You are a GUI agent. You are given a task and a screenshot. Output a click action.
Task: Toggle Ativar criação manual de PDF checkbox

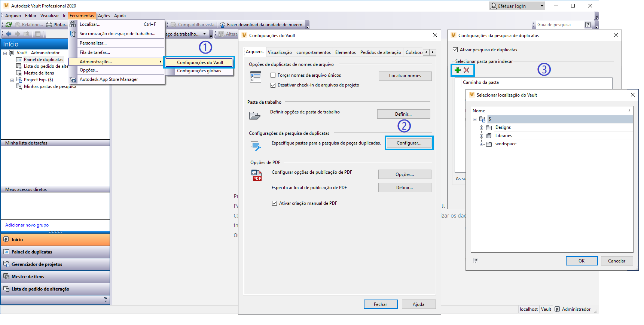click(275, 203)
